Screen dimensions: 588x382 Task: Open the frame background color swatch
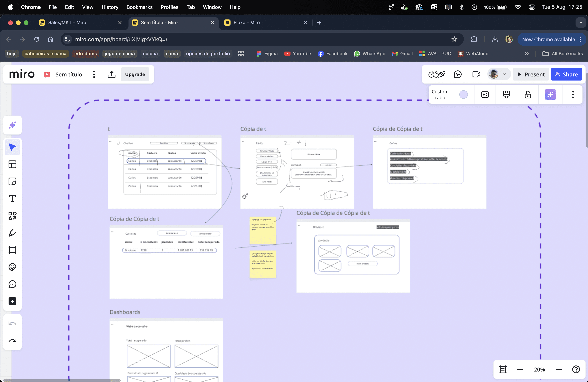pyautogui.click(x=463, y=95)
